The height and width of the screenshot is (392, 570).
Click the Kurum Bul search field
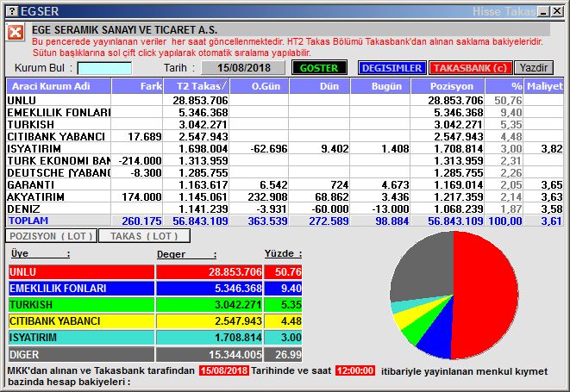coord(104,68)
